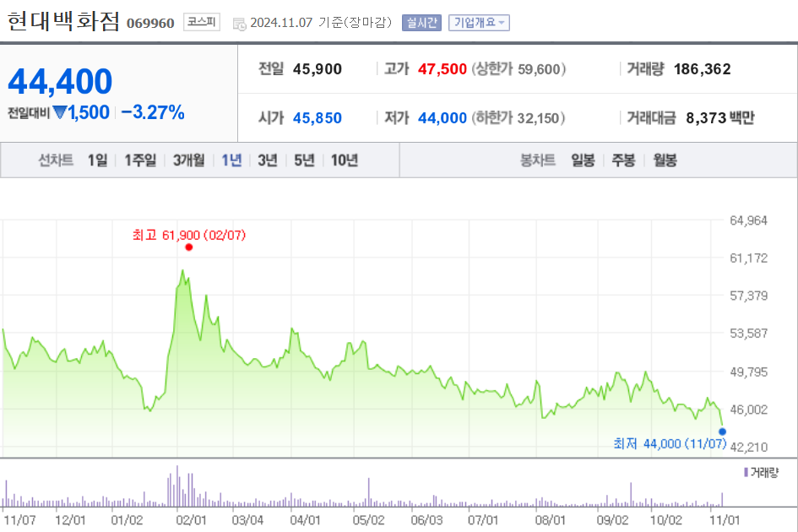
Task: Click the red 최고 61,900 peak marker
Action: click(189, 247)
